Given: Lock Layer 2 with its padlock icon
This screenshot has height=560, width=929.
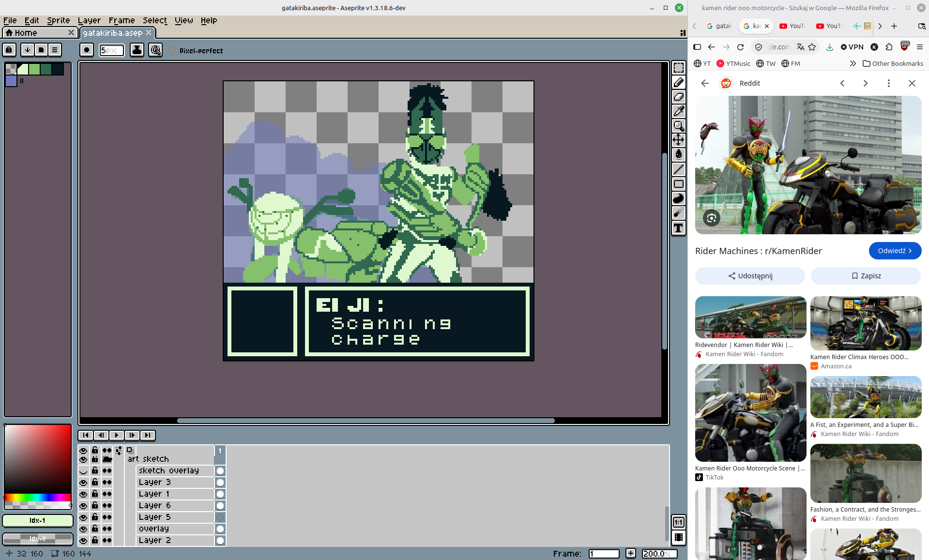Looking at the screenshot, I should [95, 540].
